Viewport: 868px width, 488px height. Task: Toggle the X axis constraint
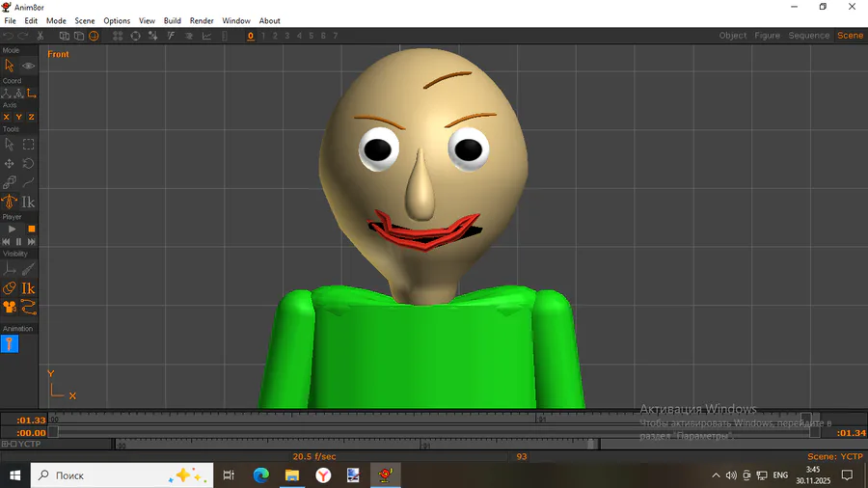[6, 117]
